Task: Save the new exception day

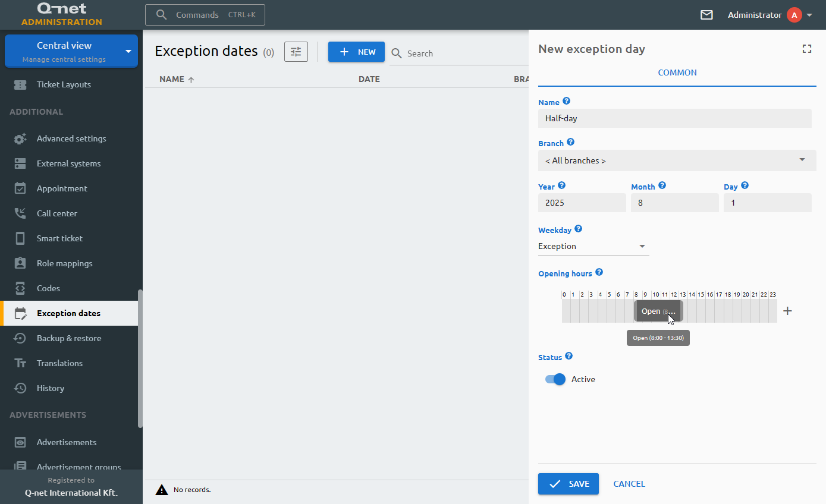Action: (x=569, y=484)
